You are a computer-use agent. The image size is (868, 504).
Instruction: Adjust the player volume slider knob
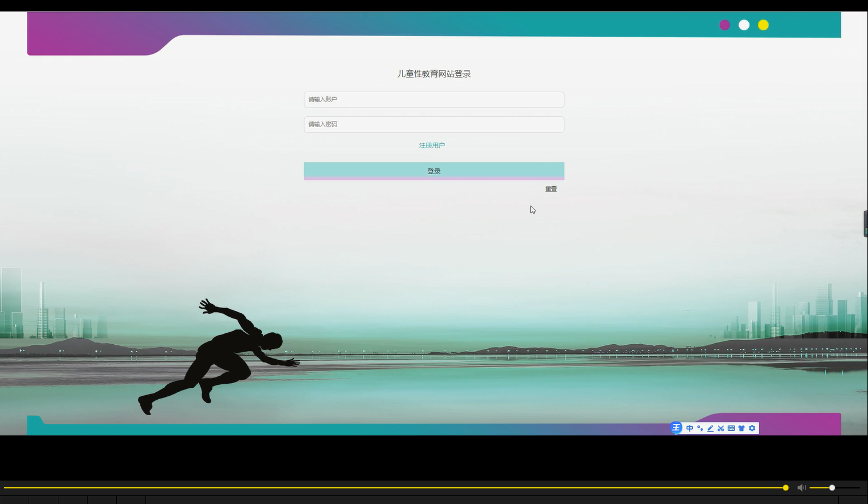click(832, 488)
